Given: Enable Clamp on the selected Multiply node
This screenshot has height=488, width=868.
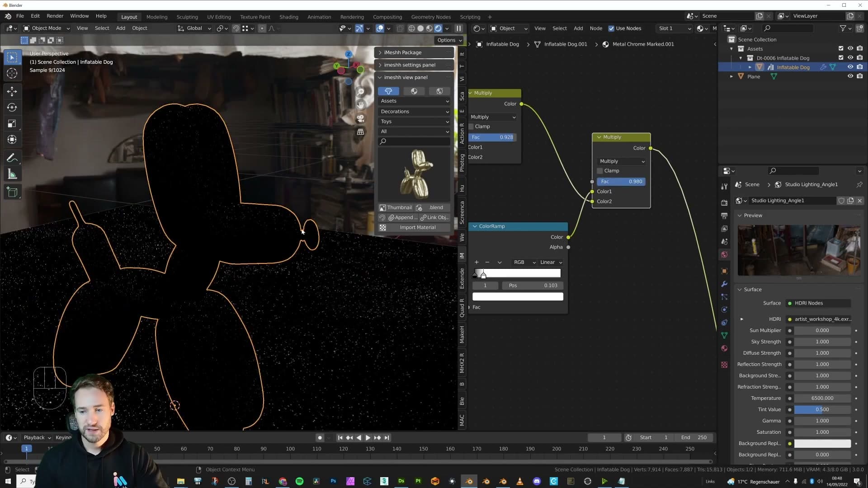Looking at the screenshot, I should click(x=600, y=171).
